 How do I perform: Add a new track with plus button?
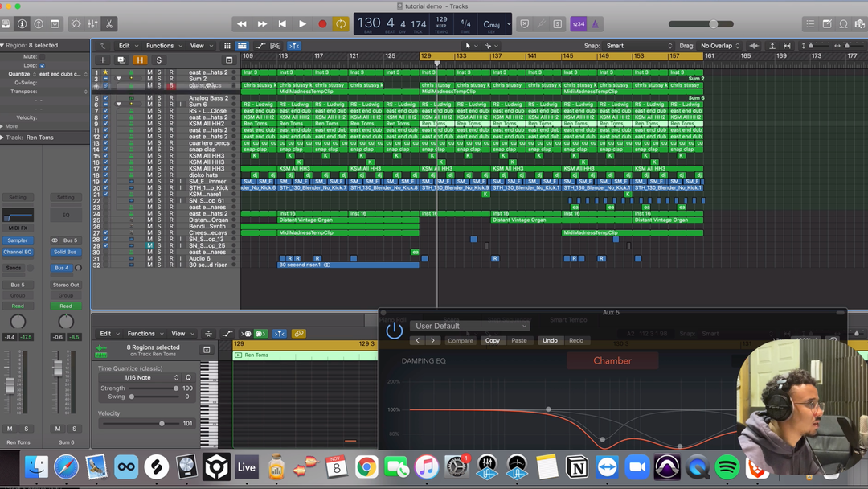coord(103,60)
